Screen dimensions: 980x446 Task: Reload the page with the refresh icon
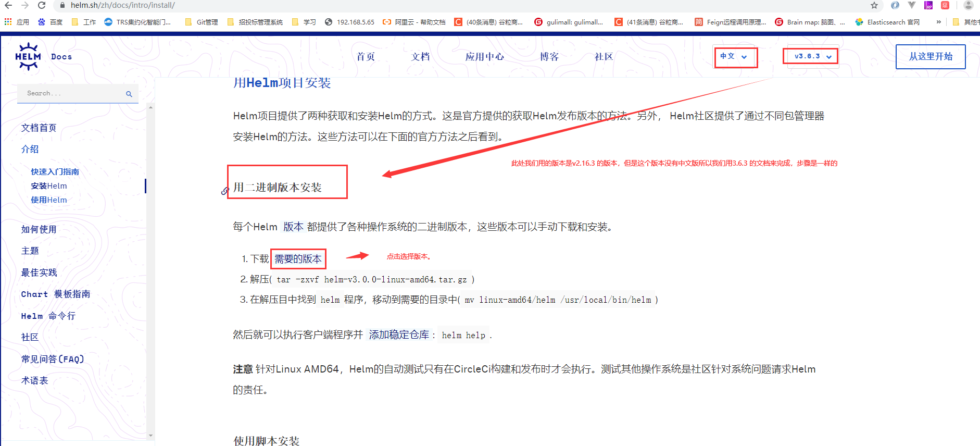pyautogui.click(x=42, y=5)
